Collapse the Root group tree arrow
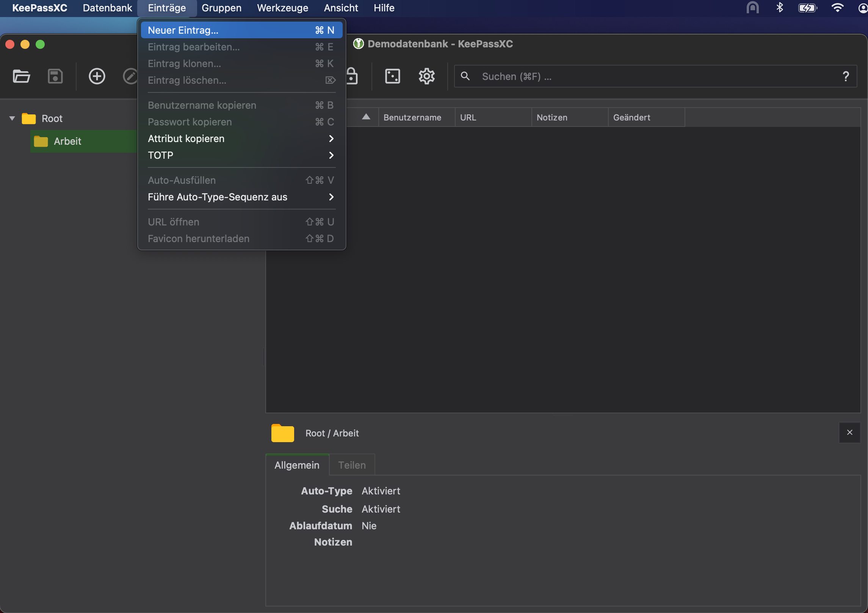Screen dimensions: 868x613 (x=12, y=118)
